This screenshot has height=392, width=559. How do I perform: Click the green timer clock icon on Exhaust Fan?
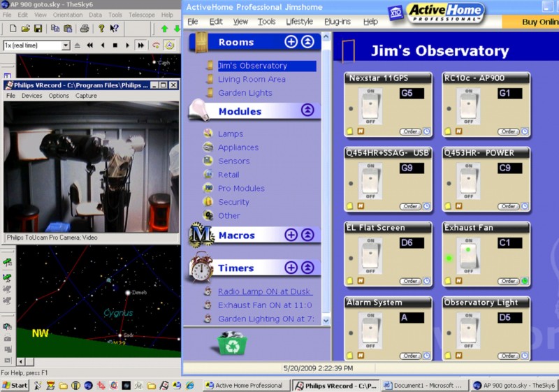coord(525,281)
